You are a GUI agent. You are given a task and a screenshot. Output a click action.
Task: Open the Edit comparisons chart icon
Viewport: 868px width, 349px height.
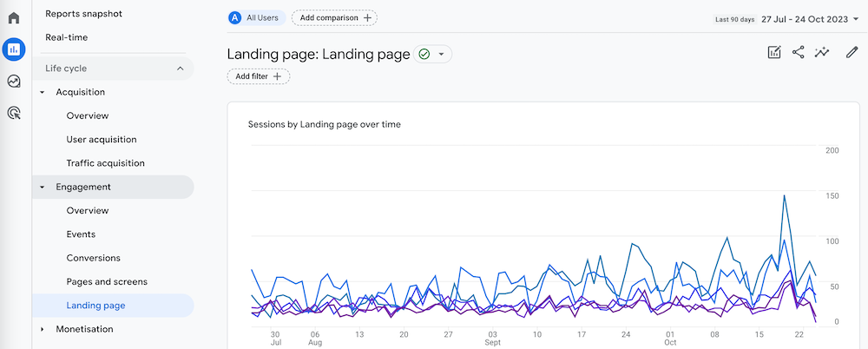(x=774, y=53)
